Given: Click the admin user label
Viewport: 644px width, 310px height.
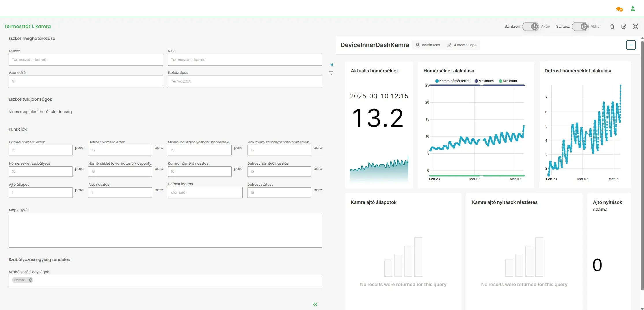Looking at the screenshot, I should 428,45.
